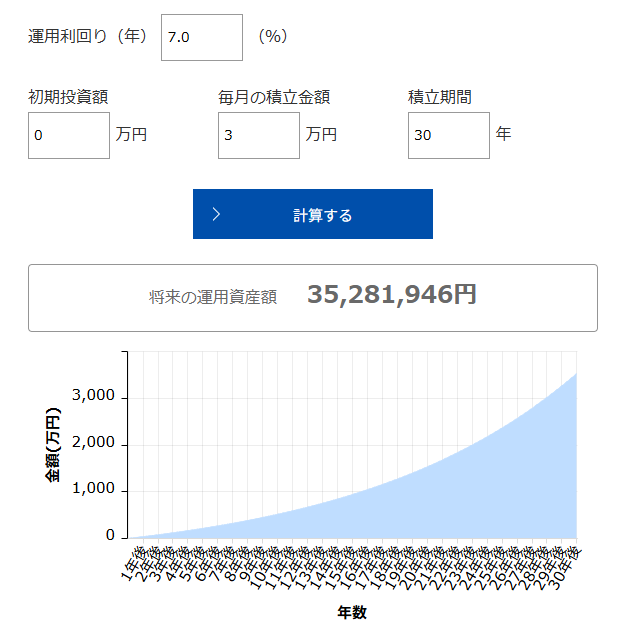Click the 毎月の積立金額 label text
This screenshot has height=630, width=621.
(274, 97)
